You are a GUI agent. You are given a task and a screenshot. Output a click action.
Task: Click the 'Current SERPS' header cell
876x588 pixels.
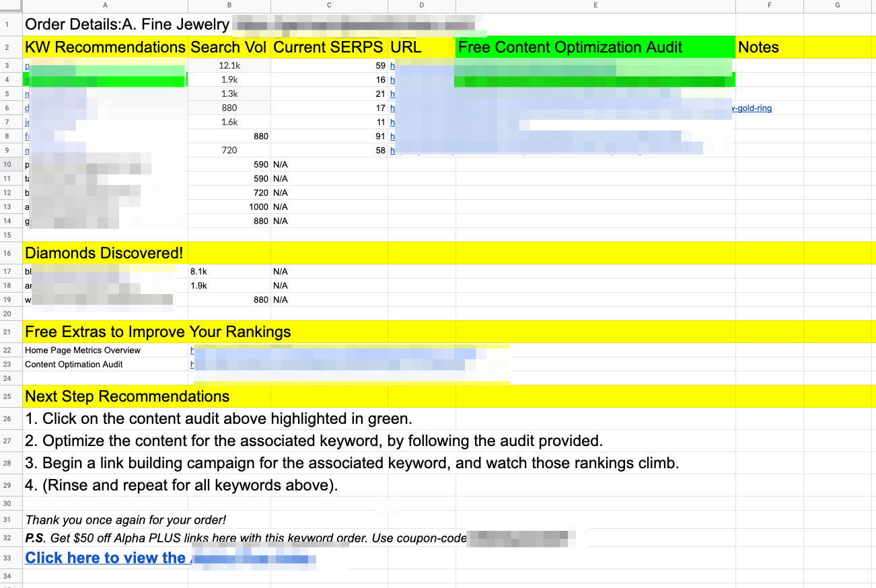[328, 48]
